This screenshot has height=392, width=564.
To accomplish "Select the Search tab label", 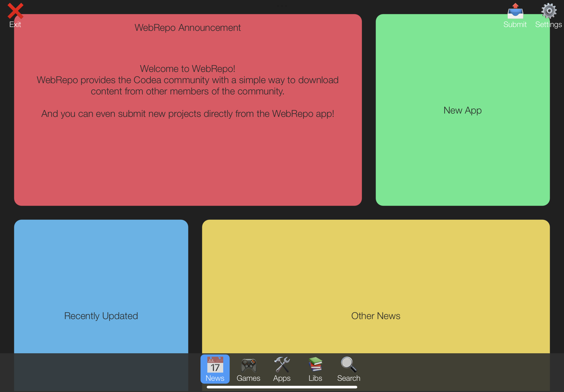I will pos(349,378).
